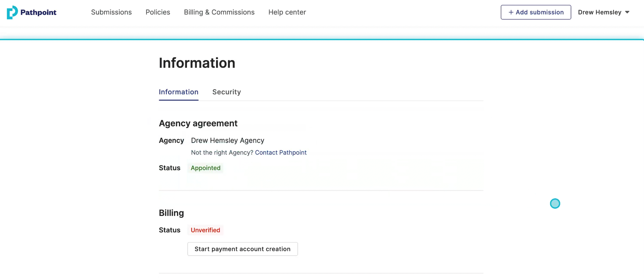The image size is (644, 278).
Task: Click the Drew Hemsley Agency name text
Action: 228,141
